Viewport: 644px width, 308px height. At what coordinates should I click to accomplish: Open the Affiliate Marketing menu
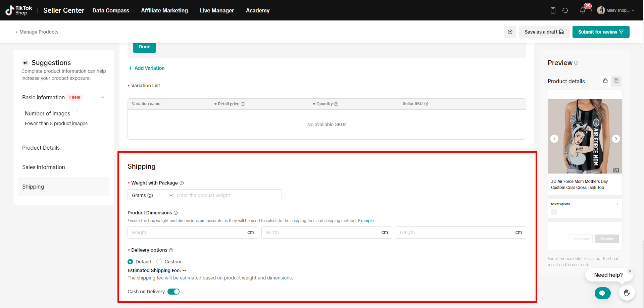pyautogui.click(x=164, y=10)
